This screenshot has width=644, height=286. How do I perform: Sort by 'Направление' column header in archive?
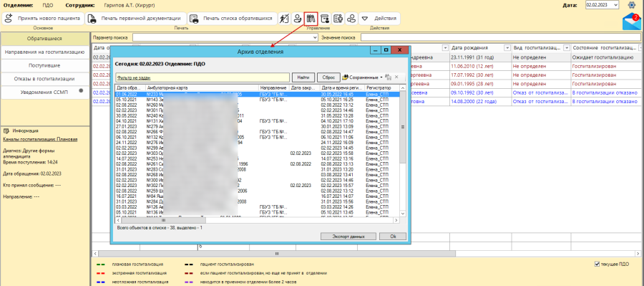click(x=274, y=88)
